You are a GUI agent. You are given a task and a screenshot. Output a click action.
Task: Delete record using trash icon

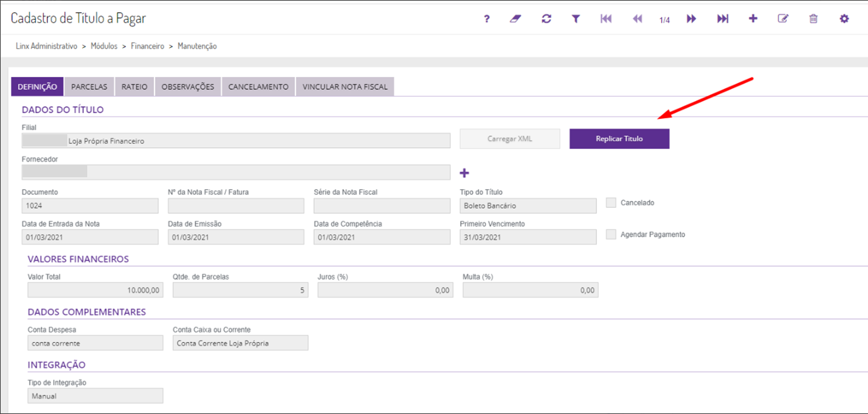tap(813, 19)
